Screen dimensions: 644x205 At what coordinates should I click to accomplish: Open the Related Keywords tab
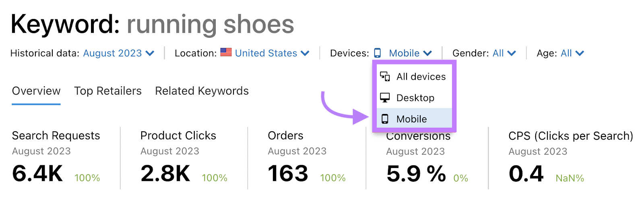202,91
